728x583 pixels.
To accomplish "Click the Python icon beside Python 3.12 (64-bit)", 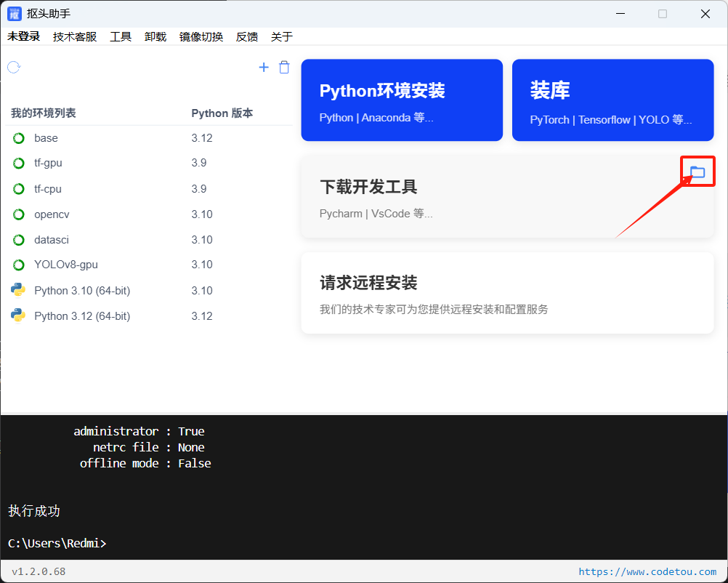I will click(x=17, y=315).
